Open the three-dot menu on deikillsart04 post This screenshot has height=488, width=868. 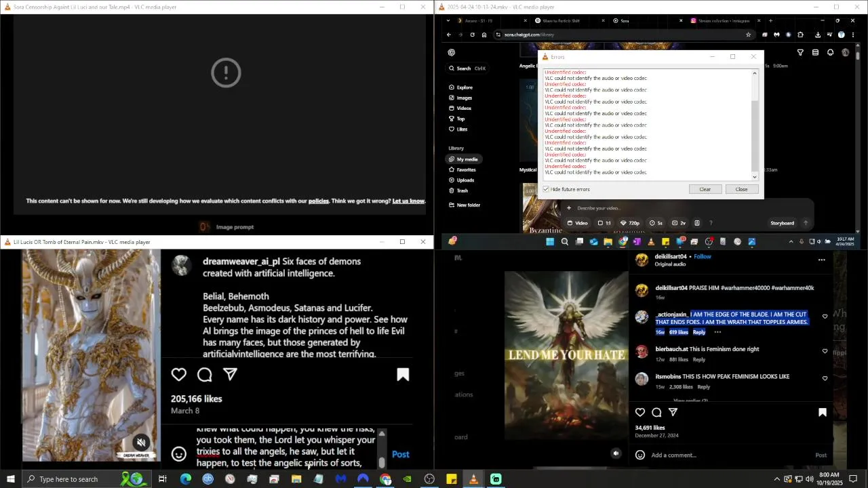[x=822, y=260]
